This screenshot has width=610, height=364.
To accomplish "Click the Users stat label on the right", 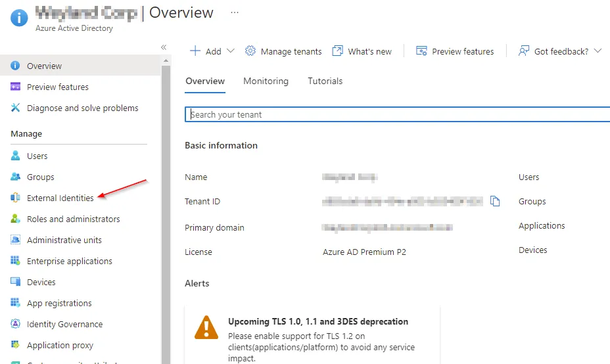I will (528, 177).
